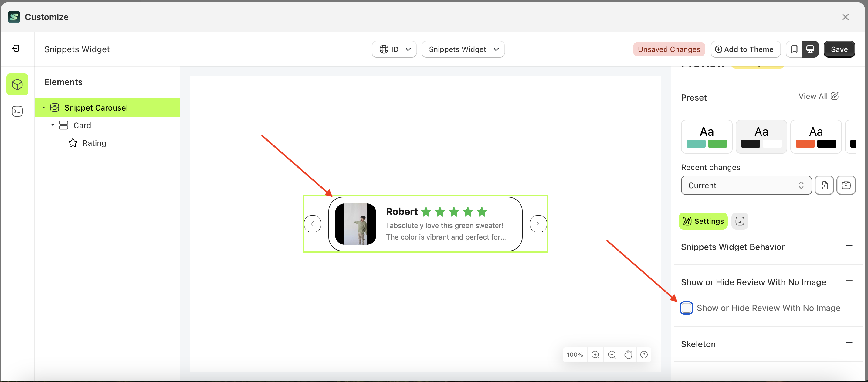Click the zoom out magnifier icon
The width and height of the screenshot is (868, 382).
coord(612,355)
